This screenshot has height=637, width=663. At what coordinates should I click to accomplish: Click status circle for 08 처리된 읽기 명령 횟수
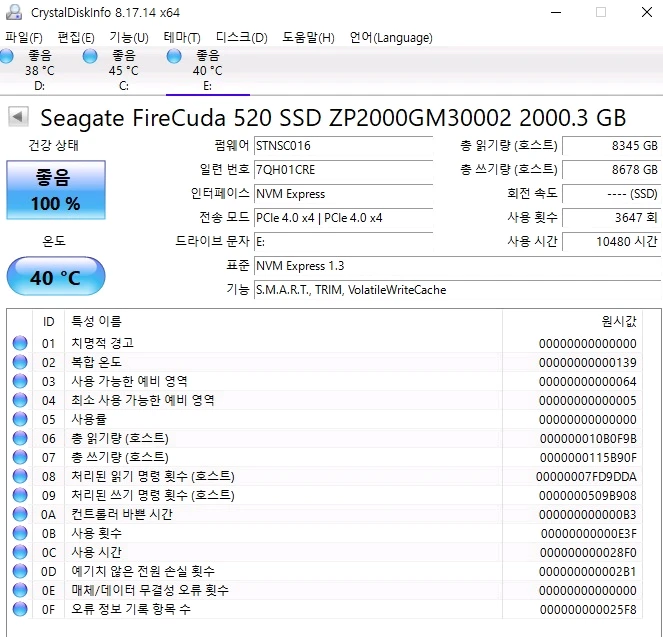click(20, 476)
